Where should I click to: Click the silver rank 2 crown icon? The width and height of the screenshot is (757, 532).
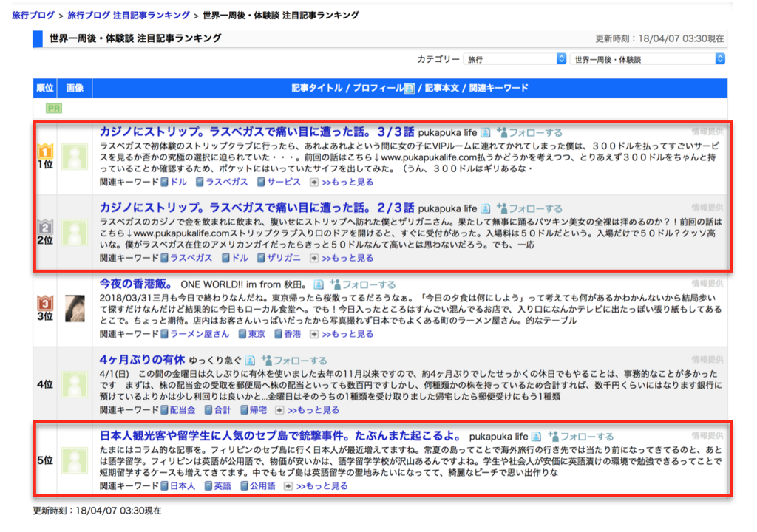point(45,227)
